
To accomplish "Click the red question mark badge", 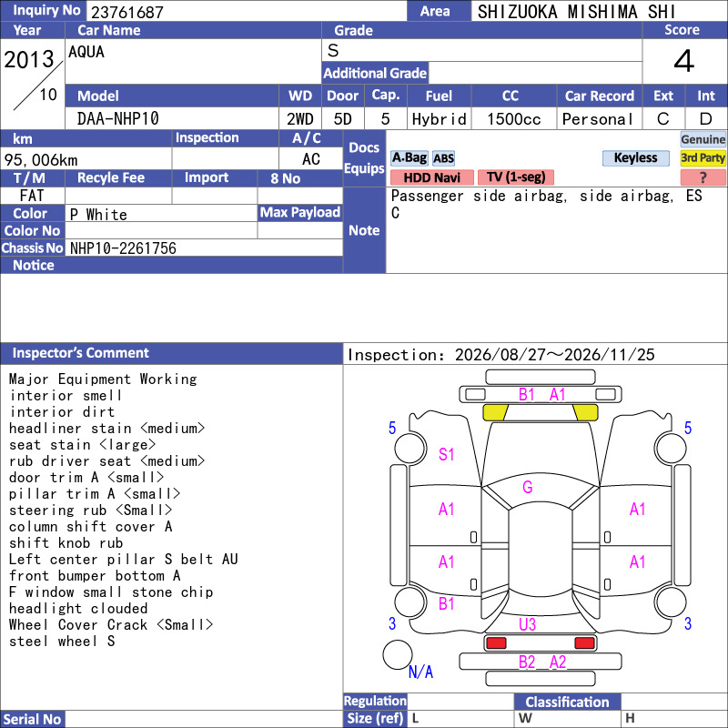I will (x=703, y=177).
